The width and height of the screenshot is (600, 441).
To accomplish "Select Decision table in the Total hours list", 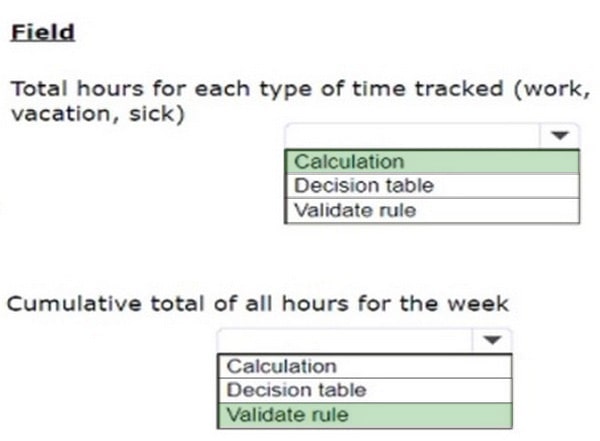I will 432,186.
